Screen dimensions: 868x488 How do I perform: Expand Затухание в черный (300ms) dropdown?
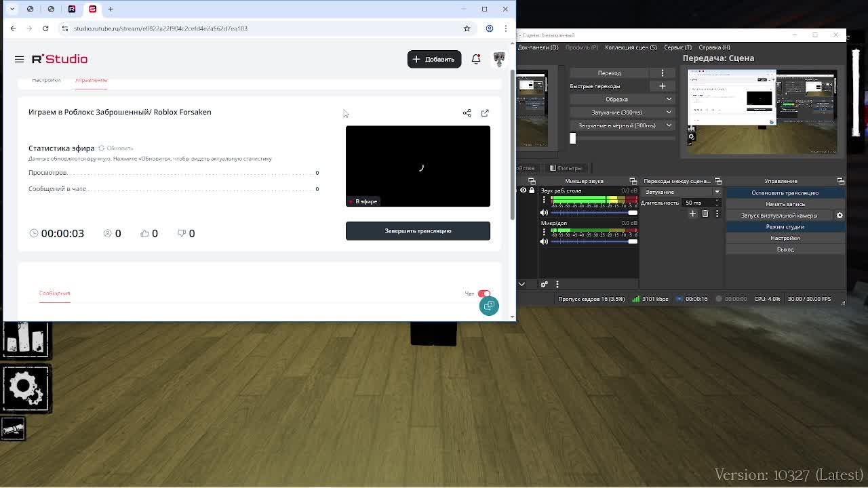[621, 125]
